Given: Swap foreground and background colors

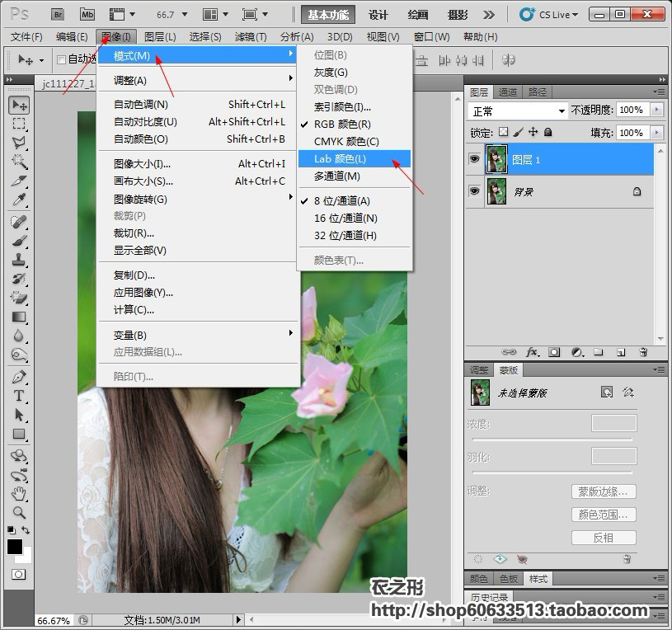Looking at the screenshot, I should tap(26, 530).
